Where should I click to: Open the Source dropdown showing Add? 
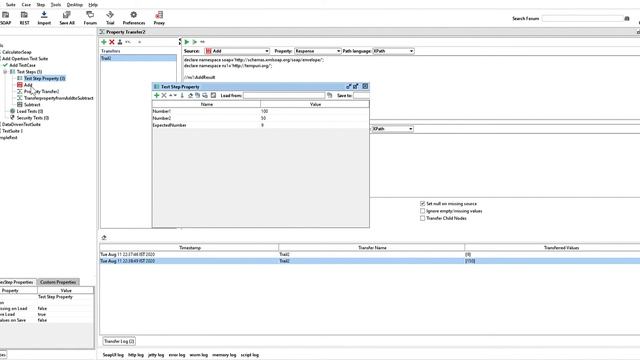pyautogui.click(x=237, y=51)
